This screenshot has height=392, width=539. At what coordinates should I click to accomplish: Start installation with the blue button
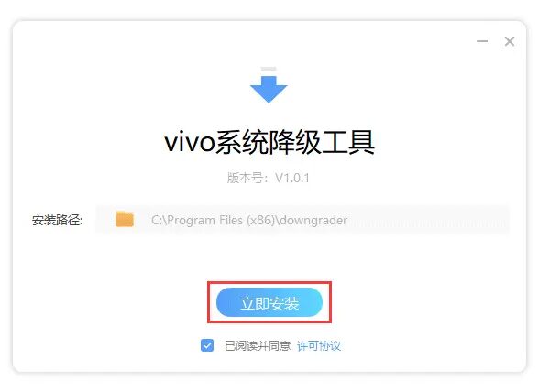pos(269,302)
